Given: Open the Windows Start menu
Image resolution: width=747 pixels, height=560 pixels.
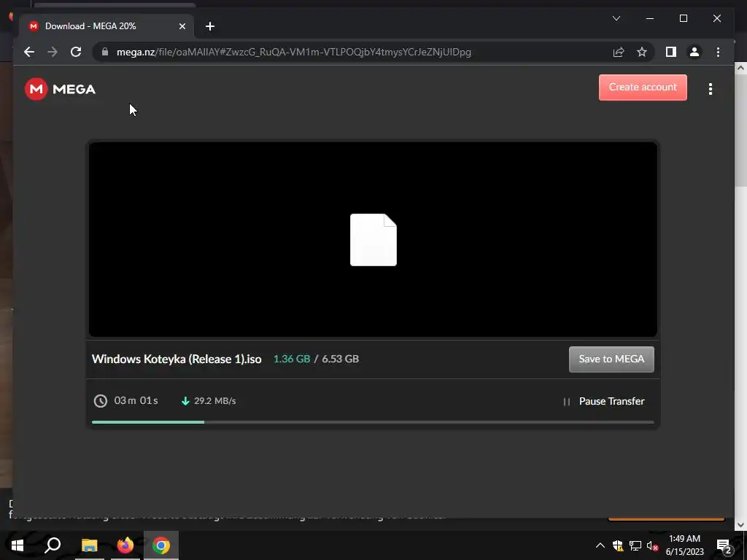Looking at the screenshot, I should point(18,545).
